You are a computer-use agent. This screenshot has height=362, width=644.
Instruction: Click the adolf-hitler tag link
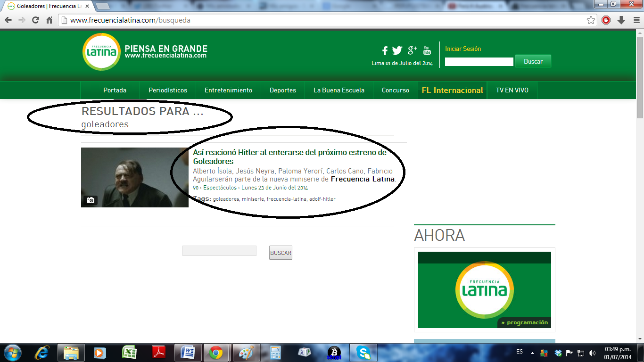click(x=322, y=199)
